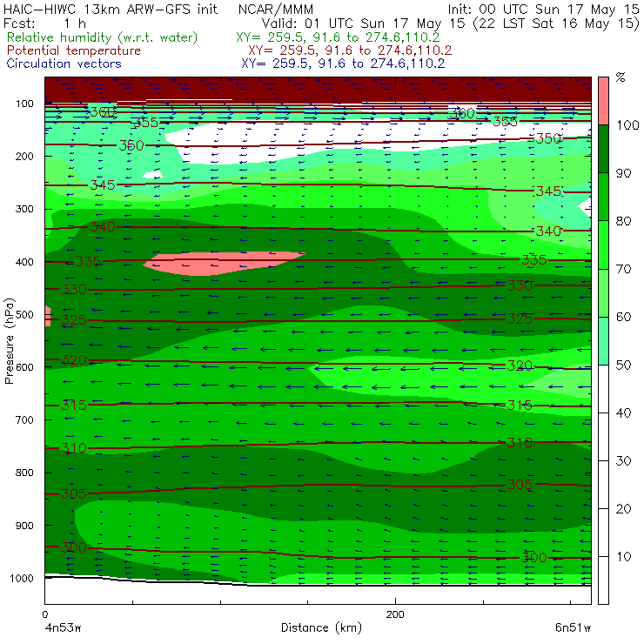Click 'Init: 00 UTC Sun 17 May 15'
Screen dimensions: 644x644
543,10
